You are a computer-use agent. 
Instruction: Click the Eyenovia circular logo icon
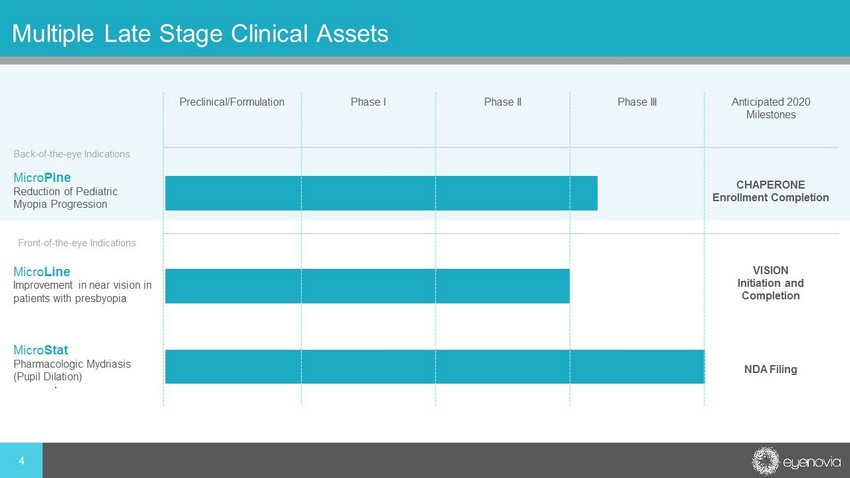coord(766,460)
